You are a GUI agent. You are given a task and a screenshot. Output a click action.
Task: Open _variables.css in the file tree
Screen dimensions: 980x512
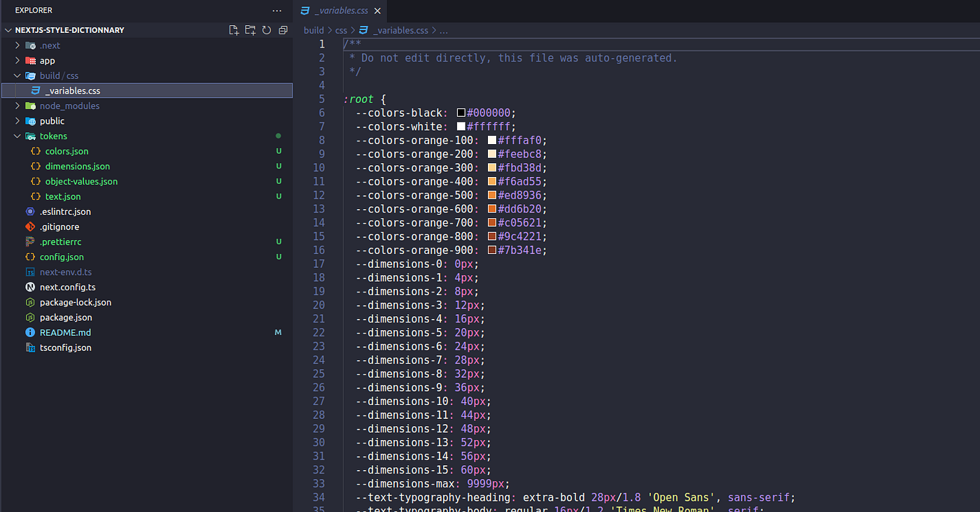click(x=146, y=91)
